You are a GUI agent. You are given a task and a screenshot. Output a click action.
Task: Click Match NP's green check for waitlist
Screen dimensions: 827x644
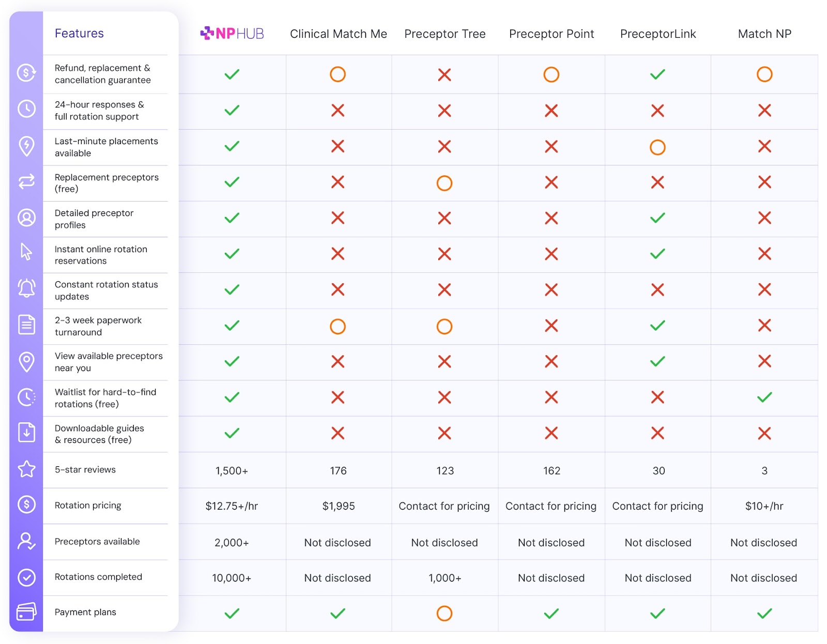[x=764, y=397]
